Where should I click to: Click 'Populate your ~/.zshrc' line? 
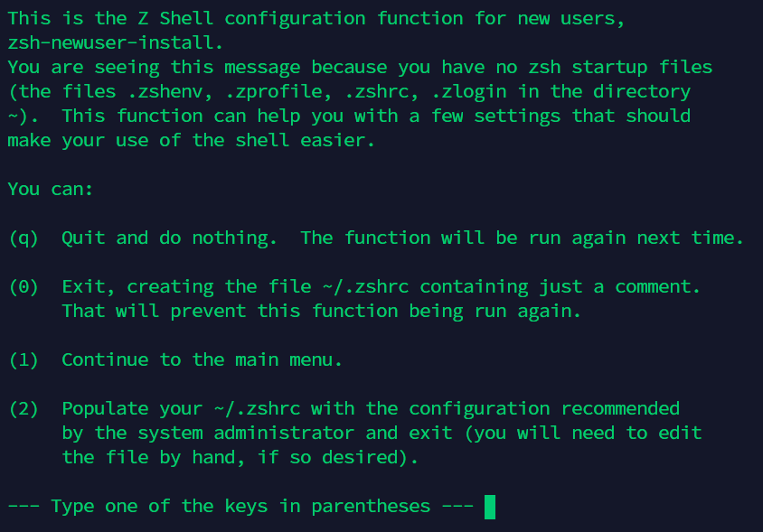(x=371, y=409)
